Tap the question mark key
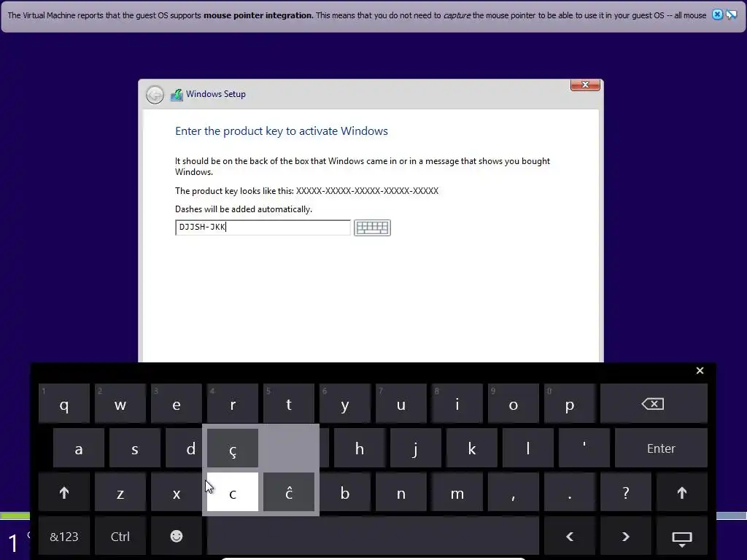Image resolution: width=747 pixels, height=560 pixels. (x=626, y=492)
